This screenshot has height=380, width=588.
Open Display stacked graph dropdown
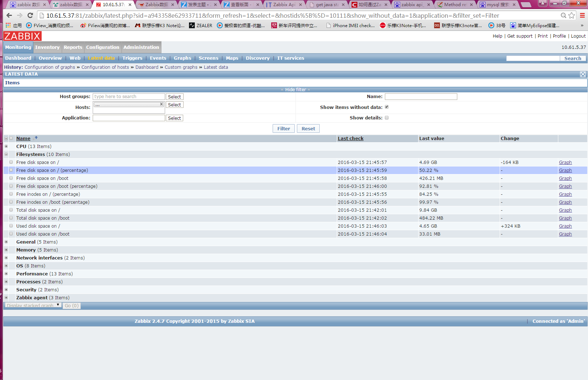(33, 305)
